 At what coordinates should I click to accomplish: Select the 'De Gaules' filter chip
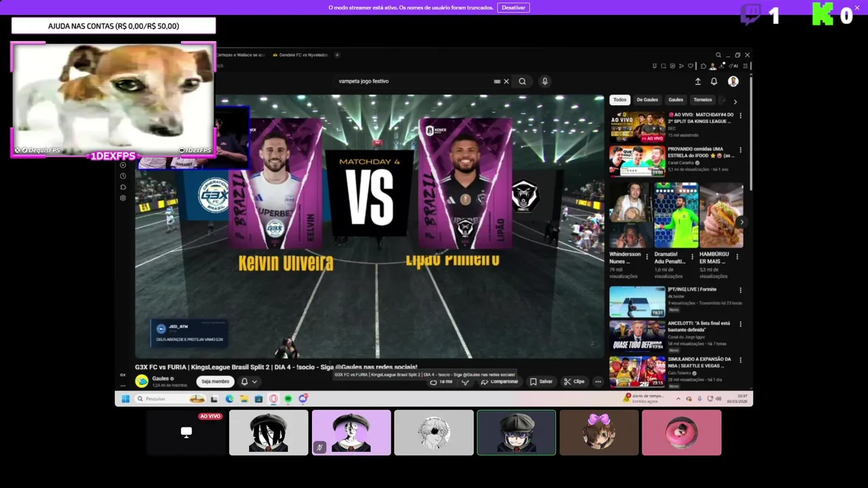647,100
